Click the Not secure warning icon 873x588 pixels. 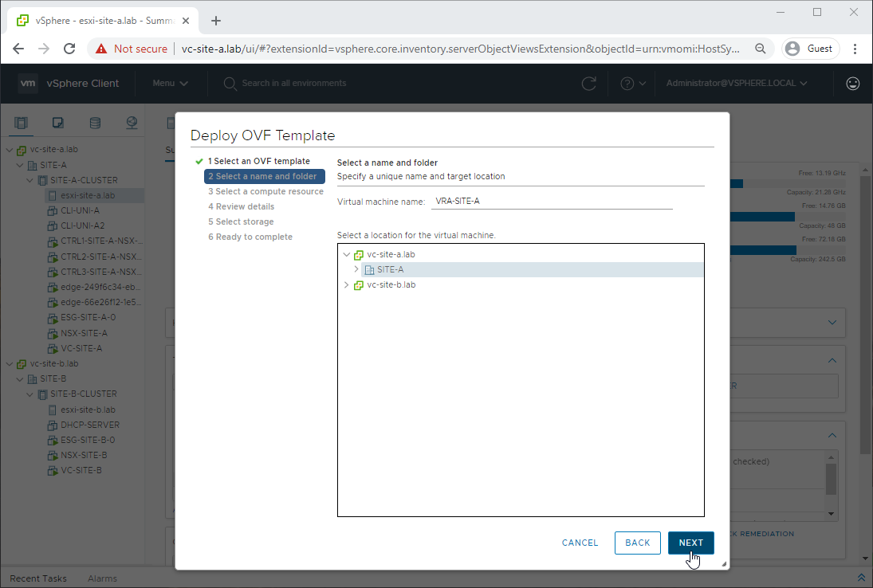100,49
